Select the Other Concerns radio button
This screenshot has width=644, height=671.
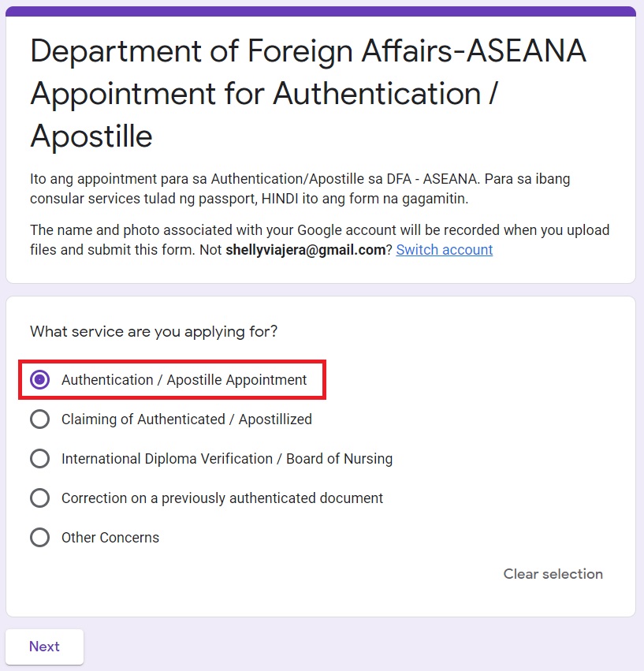[39, 538]
